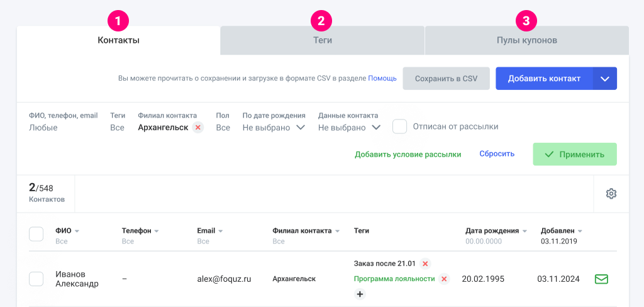Add a new tag with plus icon
This screenshot has height=307, width=644.
[x=360, y=294]
